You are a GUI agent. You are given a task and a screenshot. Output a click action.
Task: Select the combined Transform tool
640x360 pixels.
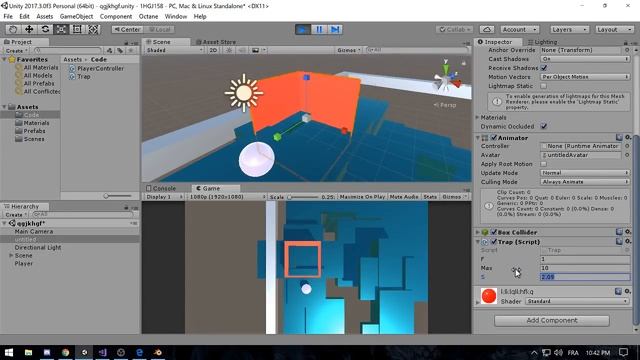coord(93,29)
